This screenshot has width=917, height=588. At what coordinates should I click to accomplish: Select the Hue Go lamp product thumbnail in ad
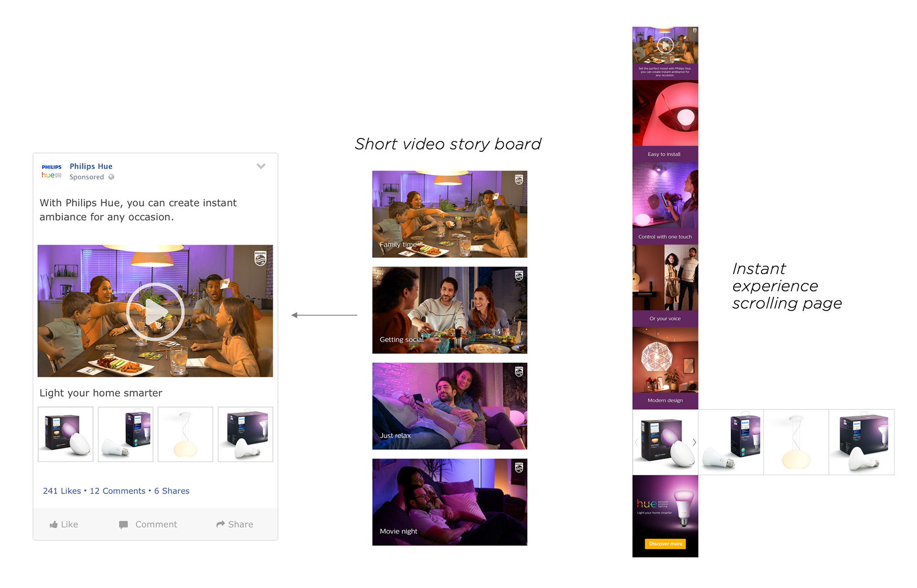pos(65,434)
